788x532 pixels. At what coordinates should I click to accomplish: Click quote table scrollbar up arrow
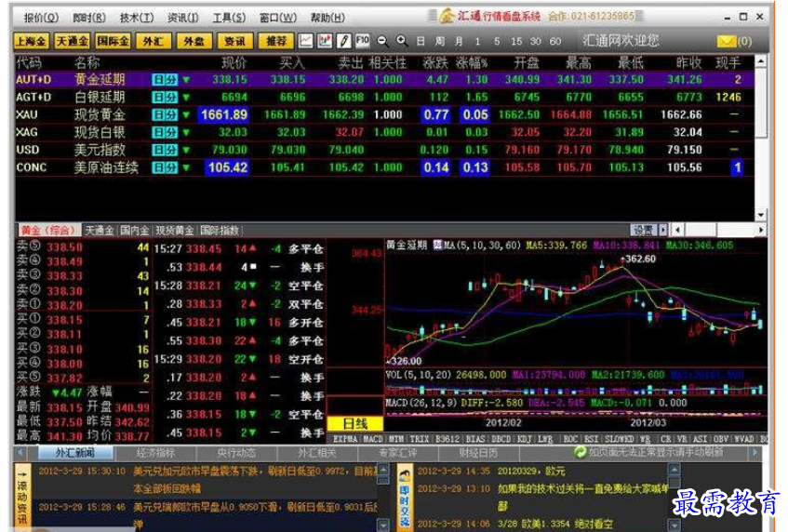[x=761, y=61]
